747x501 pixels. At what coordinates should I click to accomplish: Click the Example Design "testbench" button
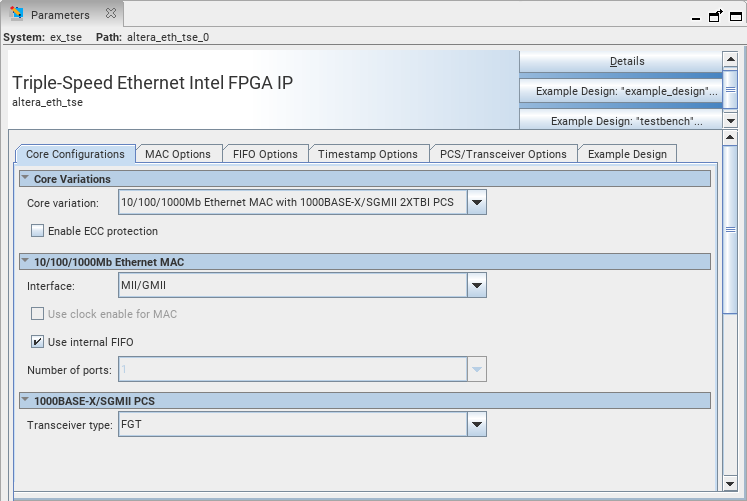[627, 121]
